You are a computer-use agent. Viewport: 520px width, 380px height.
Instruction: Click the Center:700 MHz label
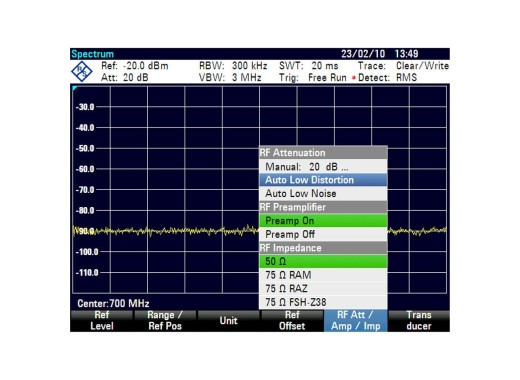click(113, 303)
